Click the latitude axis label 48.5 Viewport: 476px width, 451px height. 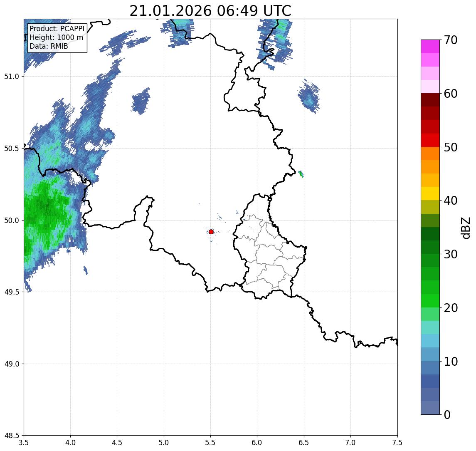click(x=12, y=436)
